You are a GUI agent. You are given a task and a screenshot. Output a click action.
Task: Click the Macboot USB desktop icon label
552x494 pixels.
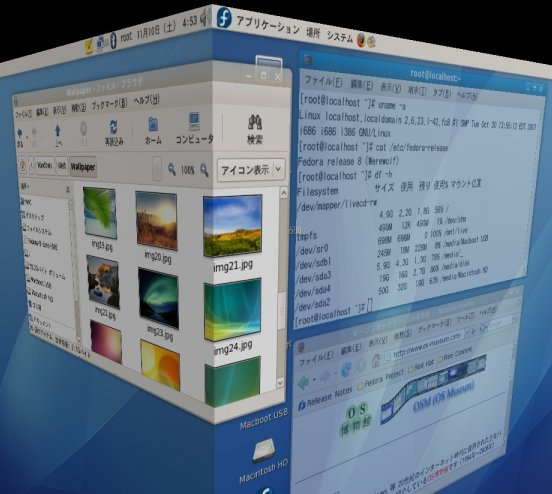(x=264, y=419)
